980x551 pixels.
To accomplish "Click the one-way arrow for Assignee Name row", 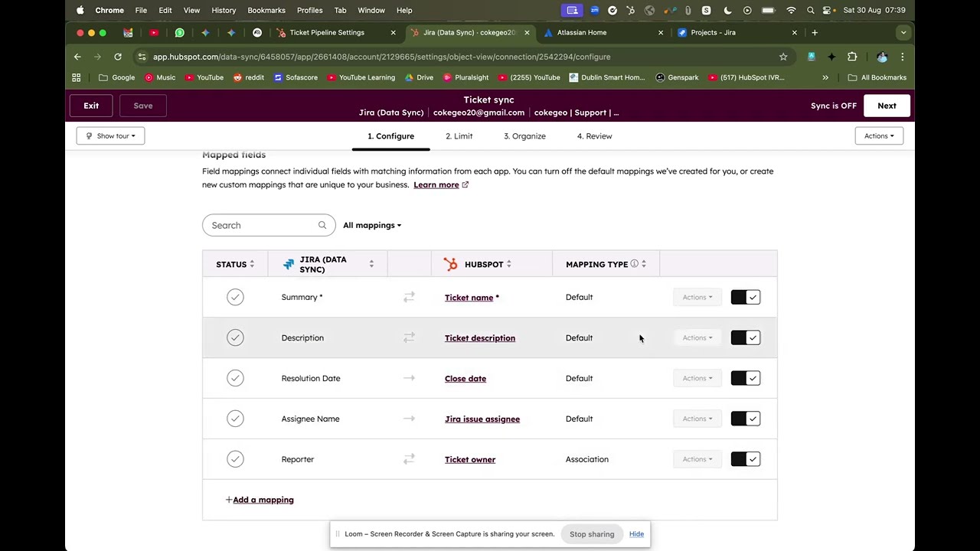I will (409, 419).
